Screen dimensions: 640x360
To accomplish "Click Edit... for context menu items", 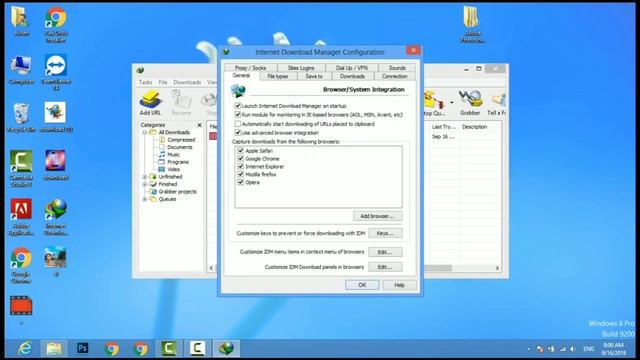I will pyautogui.click(x=385, y=252).
